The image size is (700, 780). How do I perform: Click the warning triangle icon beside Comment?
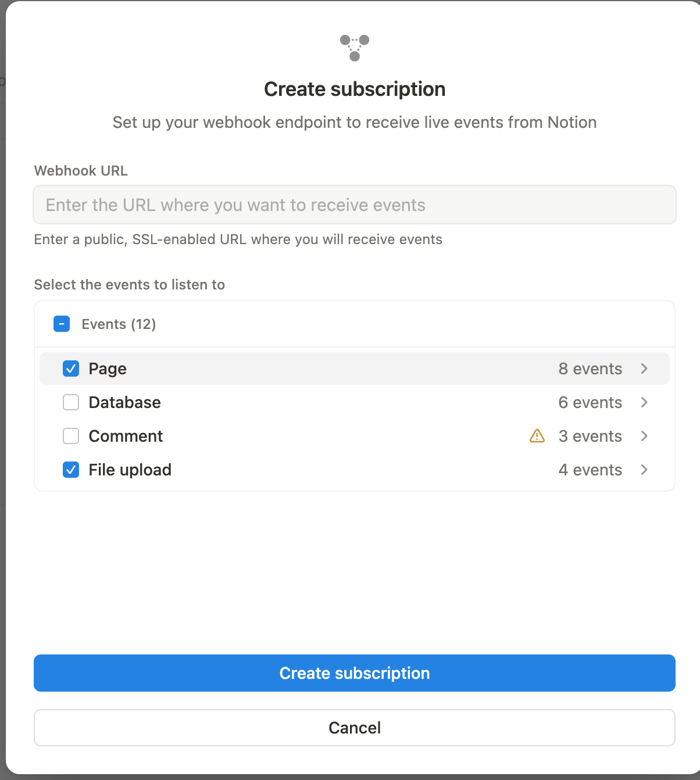tap(537, 436)
